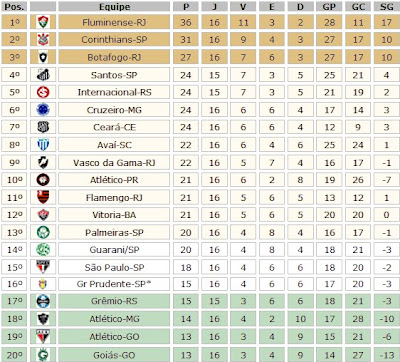Open the Internacional-RS red badge

[x=43, y=92]
